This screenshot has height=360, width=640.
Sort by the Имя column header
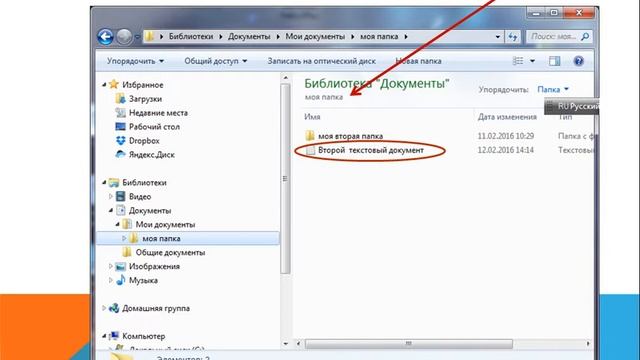[312, 117]
